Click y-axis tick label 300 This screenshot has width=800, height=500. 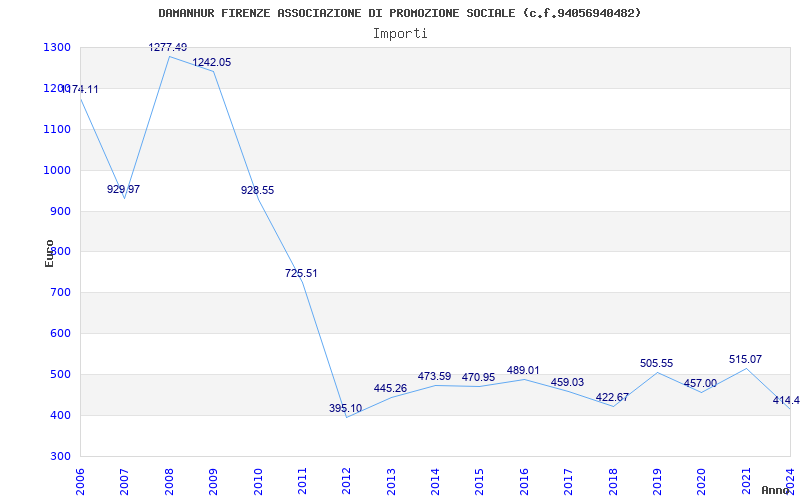point(60,456)
